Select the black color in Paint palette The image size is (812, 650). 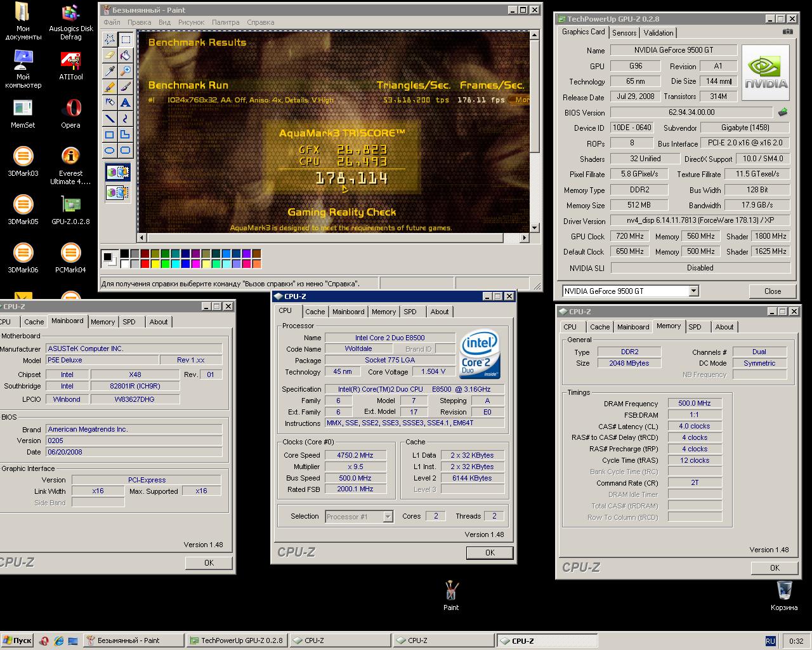coord(124,254)
